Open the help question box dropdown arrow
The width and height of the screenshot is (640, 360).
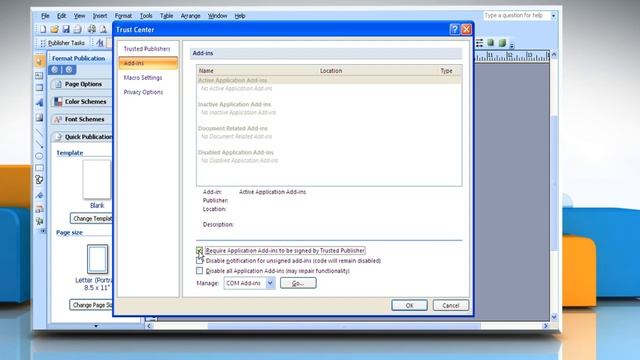click(553, 16)
